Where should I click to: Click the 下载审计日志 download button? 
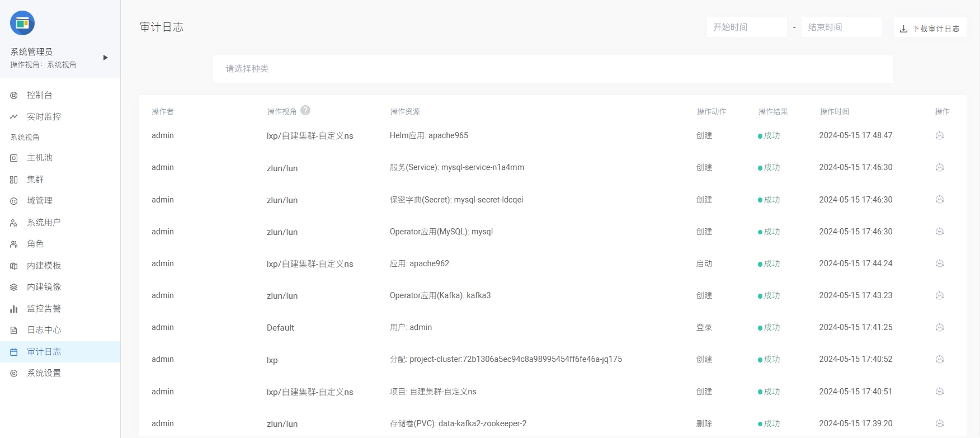pyautogui.click(x=930, y=29)
